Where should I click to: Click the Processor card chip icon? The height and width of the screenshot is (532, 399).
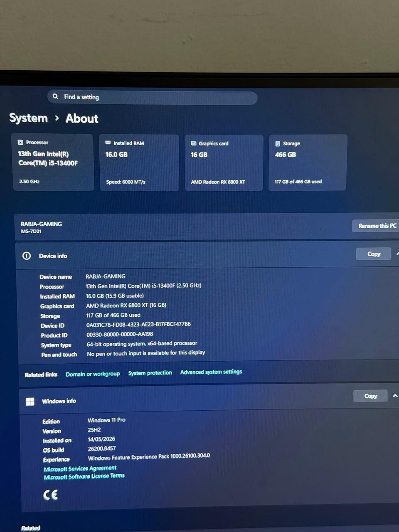point(20,142)
